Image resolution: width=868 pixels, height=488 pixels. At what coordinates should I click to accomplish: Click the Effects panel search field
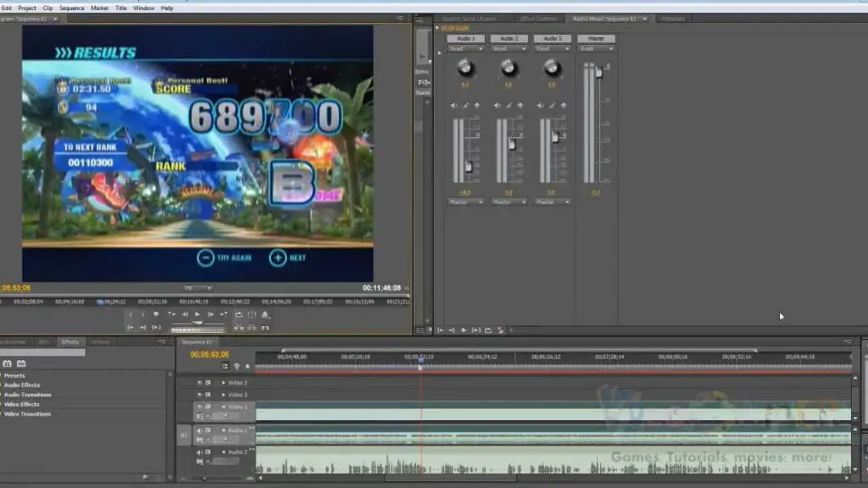[42, 352]
